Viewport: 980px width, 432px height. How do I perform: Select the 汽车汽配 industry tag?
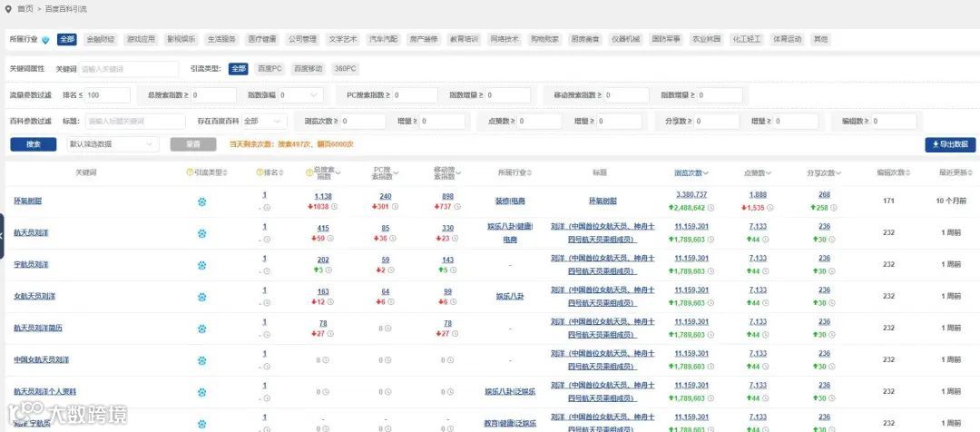pyautogui.click(x=383, y=39)
